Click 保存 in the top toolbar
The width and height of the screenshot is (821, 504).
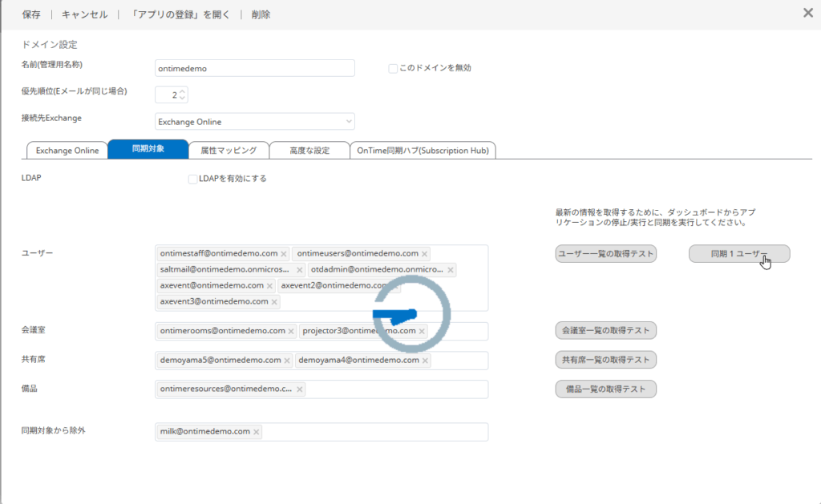pyautogui.click(x=31, y=14)
